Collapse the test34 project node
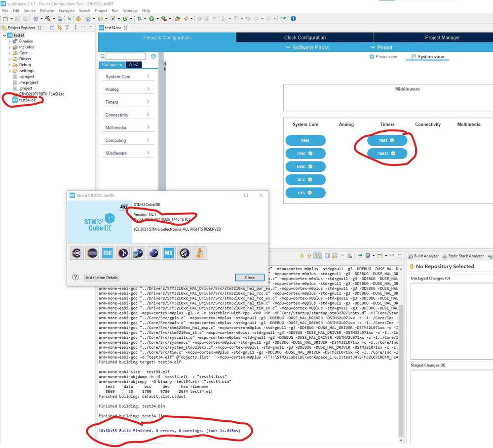Viewport: 493px width, 448px height. 4,35
